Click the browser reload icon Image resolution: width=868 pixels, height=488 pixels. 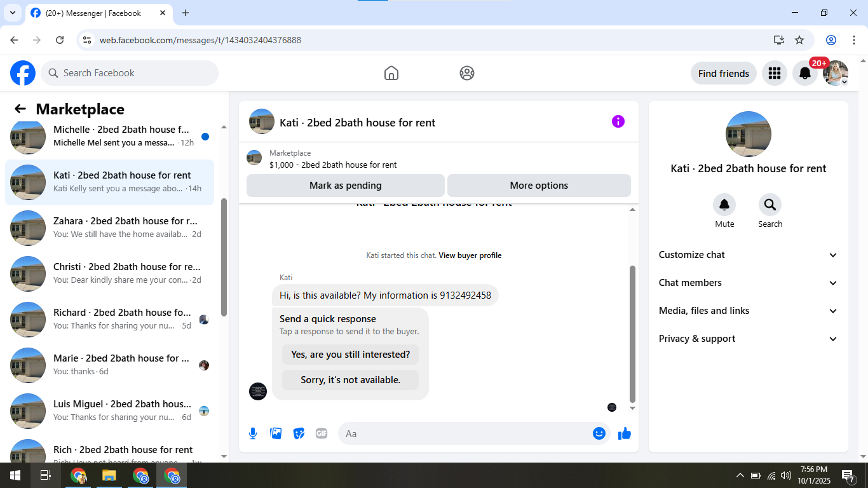coord(60,40)
